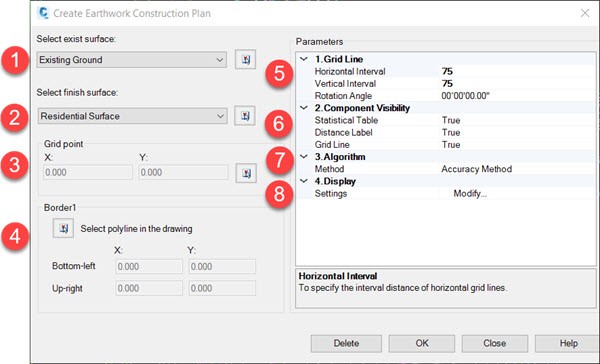The width and height of the screenshot is (600, 364).
Task: Click Bottom-left Y coordinate field
Action: click(222, 266)
